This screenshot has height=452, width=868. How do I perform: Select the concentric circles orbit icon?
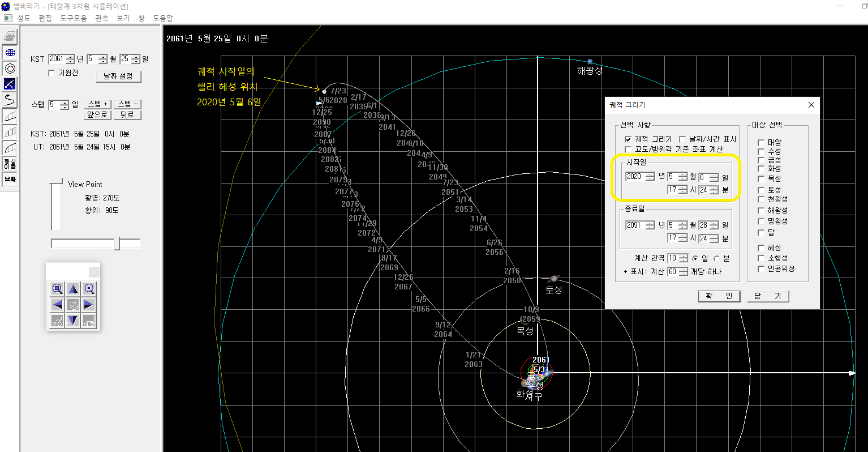(10, 69)
